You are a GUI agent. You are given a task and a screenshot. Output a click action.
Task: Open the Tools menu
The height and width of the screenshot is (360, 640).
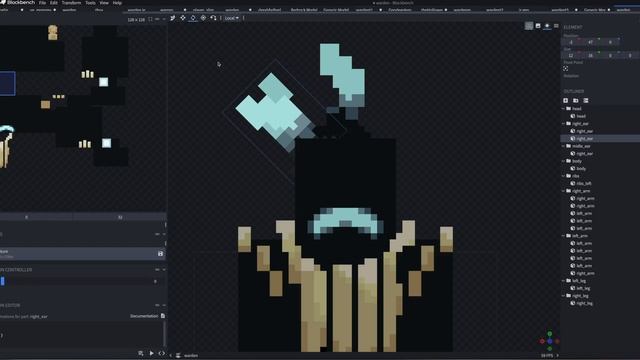90,3
